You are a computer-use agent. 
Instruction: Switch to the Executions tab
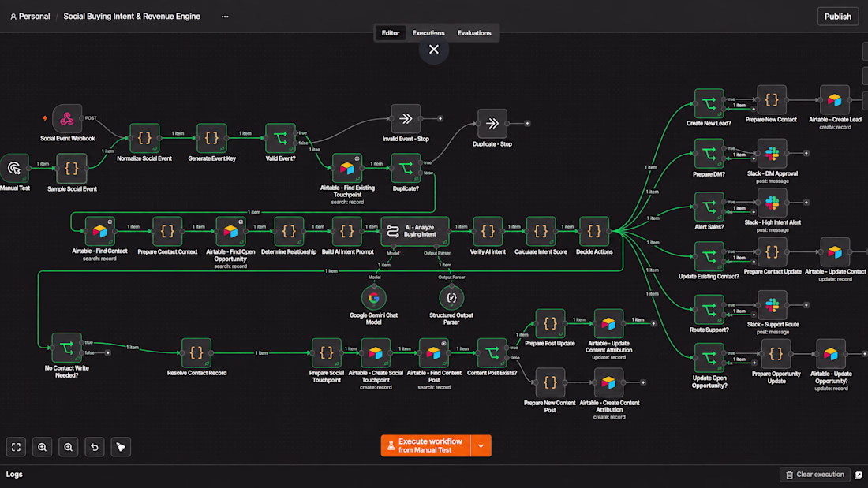[428, 33]
